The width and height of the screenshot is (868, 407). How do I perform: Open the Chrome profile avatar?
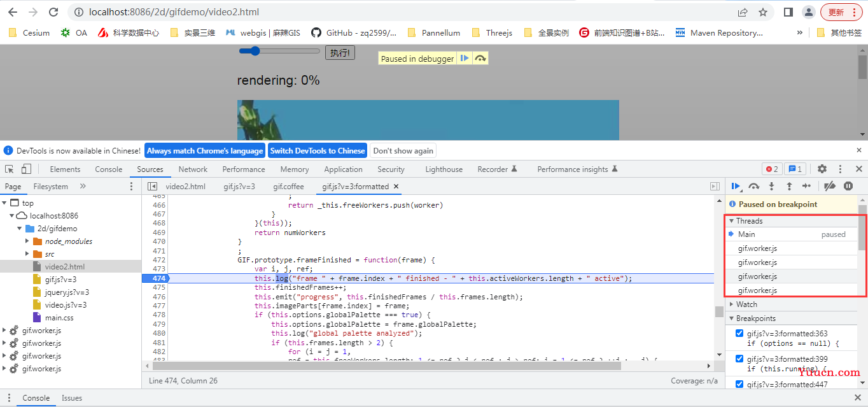pos(808,12)
